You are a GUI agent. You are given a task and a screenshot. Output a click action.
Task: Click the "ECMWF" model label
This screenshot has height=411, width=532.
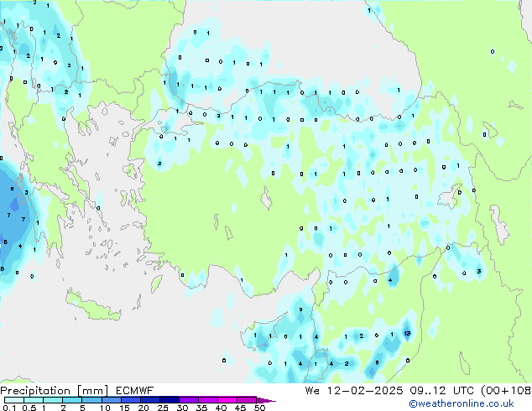[x=135, y=391]
